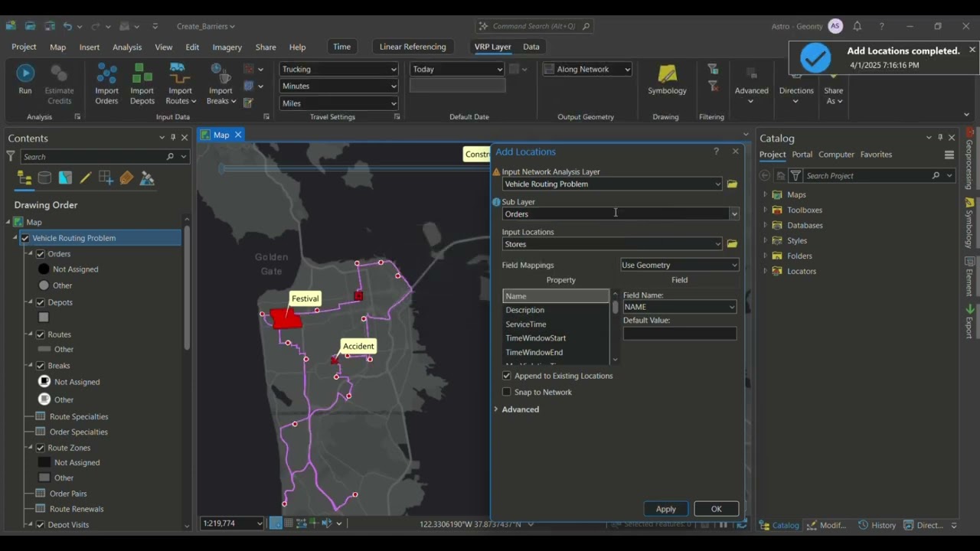Image resolution: width=980 pixels, height=551 pixels.
Task: Expand the Toolboxes node in Catalog
Action: coord(765,210)
